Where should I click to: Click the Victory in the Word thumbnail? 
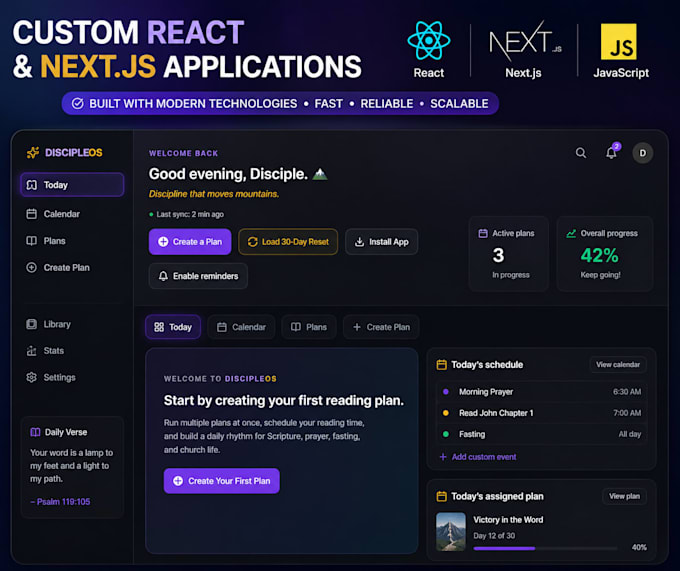coord(451,532)
